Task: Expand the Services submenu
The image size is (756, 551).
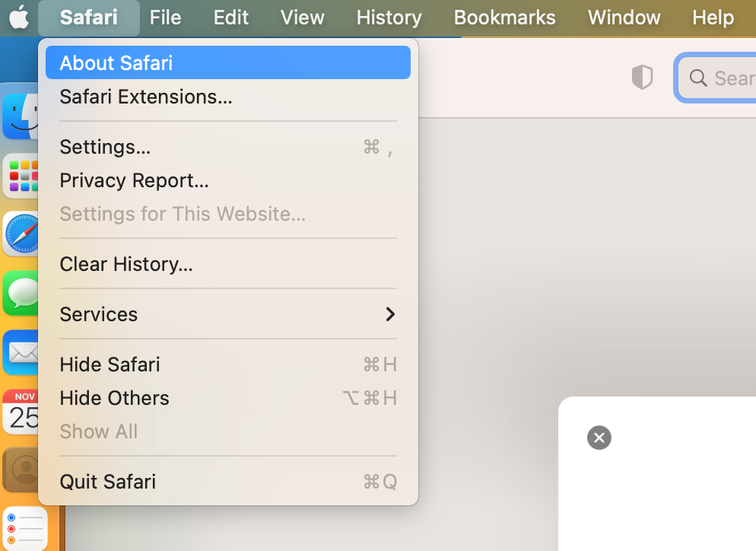Action: pyautogui.click(x=99, y=314)
